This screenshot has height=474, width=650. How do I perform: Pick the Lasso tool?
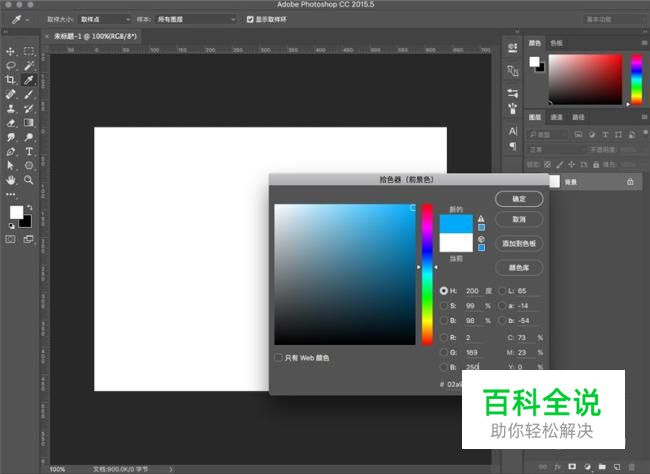[10, 65]
